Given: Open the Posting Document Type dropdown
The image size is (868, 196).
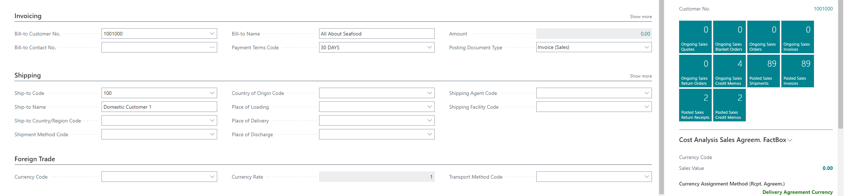Looking at the screenshot, I should click(646, 47).
